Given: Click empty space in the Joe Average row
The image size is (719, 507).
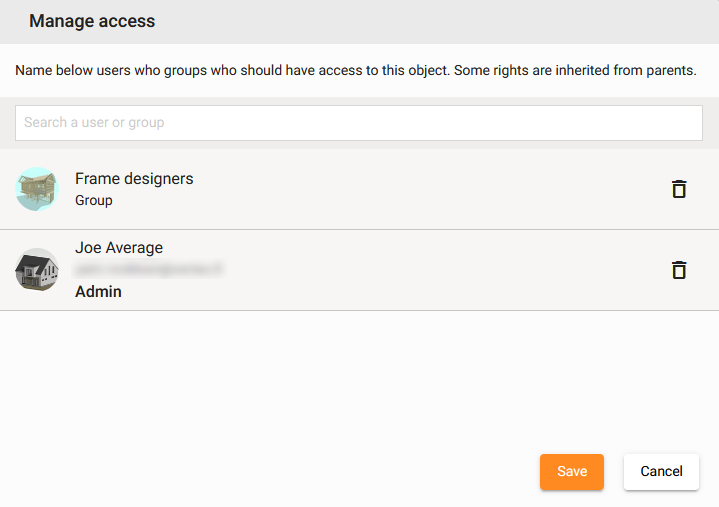Looking at the screenshot, I should coord(420,270).
